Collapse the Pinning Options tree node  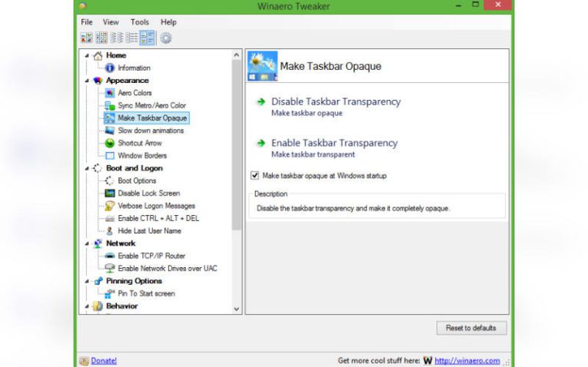[87, 281]
